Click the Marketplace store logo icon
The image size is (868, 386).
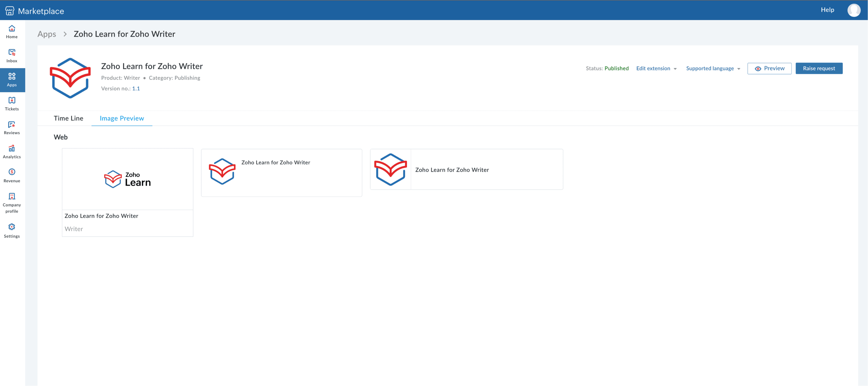[x=10, y=11]
